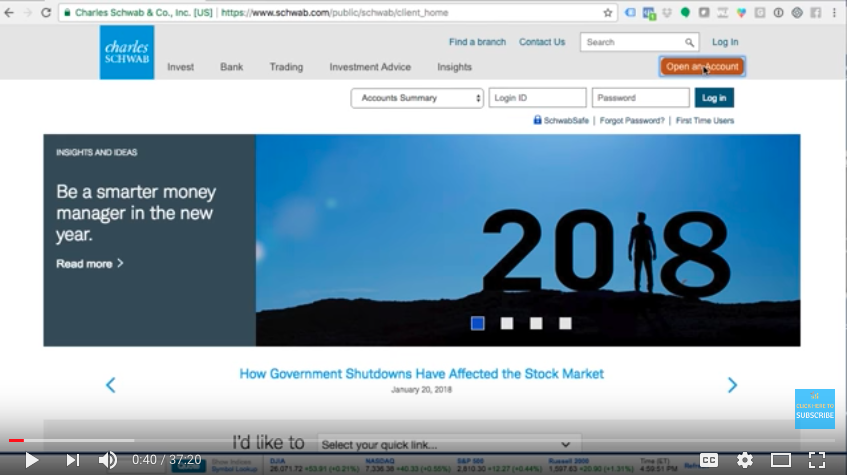Open the Trading menu
Image resolution: width=847 pixels, height=475 pixels.
click(286, 67)
